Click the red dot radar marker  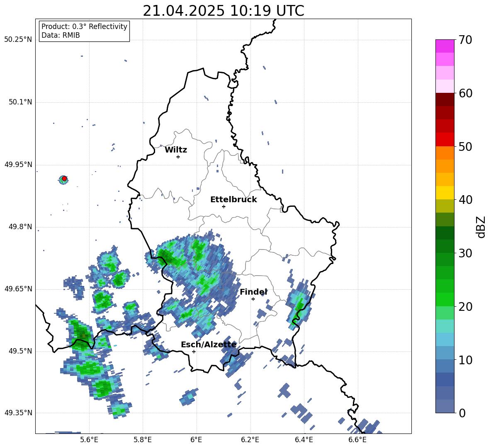[x=64, y=179]
